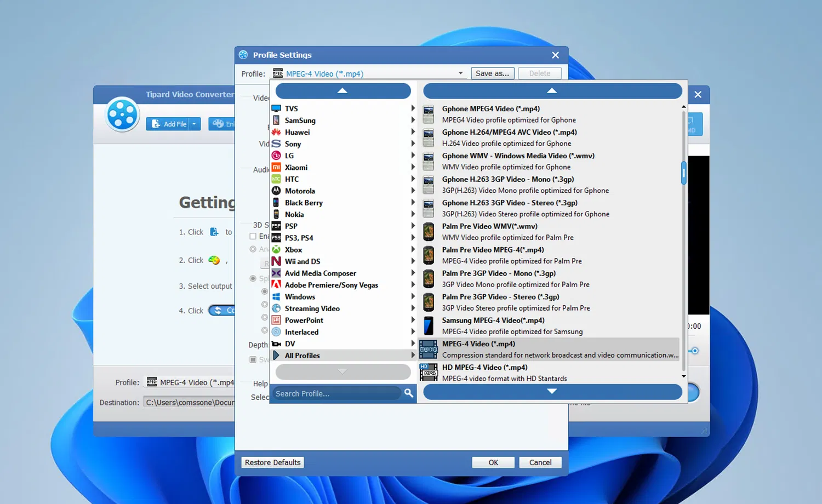Click the Search Profile input field
Viewport: 822px width, 504px height.
(x=337, y=393)
